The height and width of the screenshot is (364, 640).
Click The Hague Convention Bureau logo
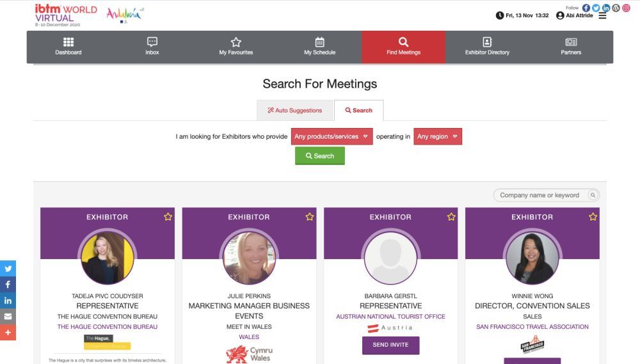click(108, 342)
